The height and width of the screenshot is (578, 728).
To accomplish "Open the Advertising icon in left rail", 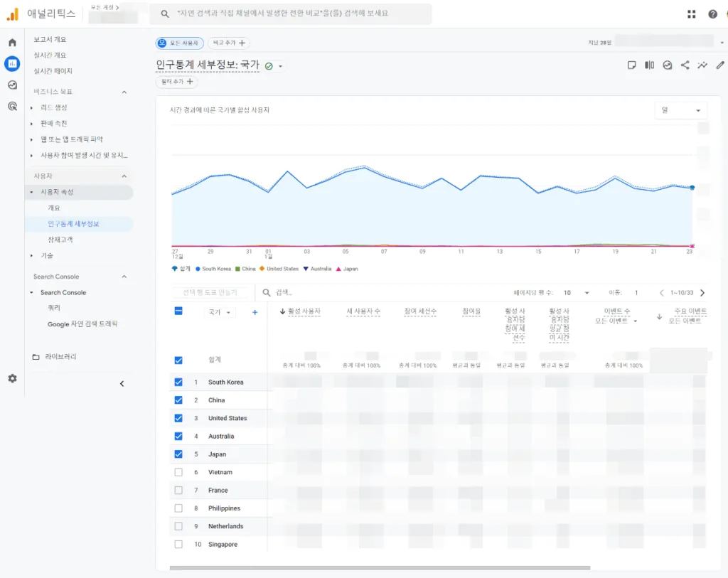I will pyautogui.click(x=12, y=107).
